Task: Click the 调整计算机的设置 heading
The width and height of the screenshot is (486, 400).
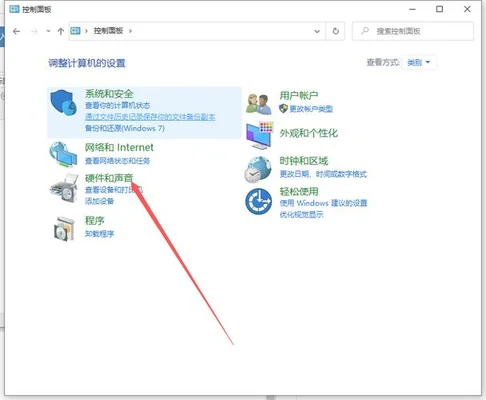Action: coord(87,63)
